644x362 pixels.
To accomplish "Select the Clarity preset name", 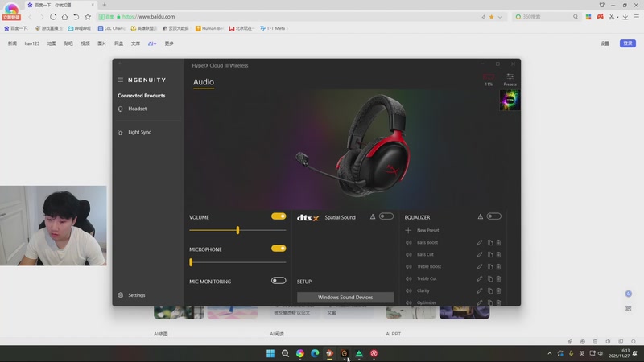I will pyautogui.click(x=423, y=290).
